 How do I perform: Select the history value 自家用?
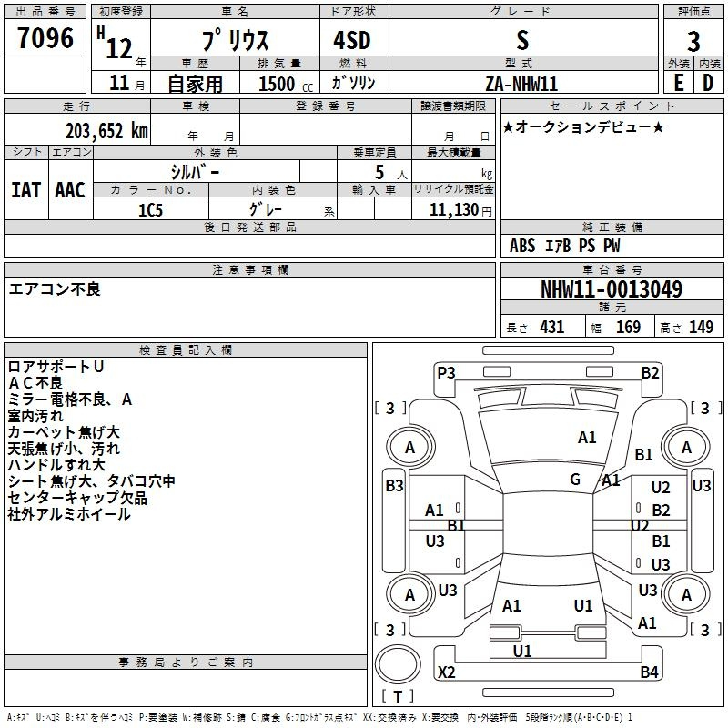coord(195,84)
